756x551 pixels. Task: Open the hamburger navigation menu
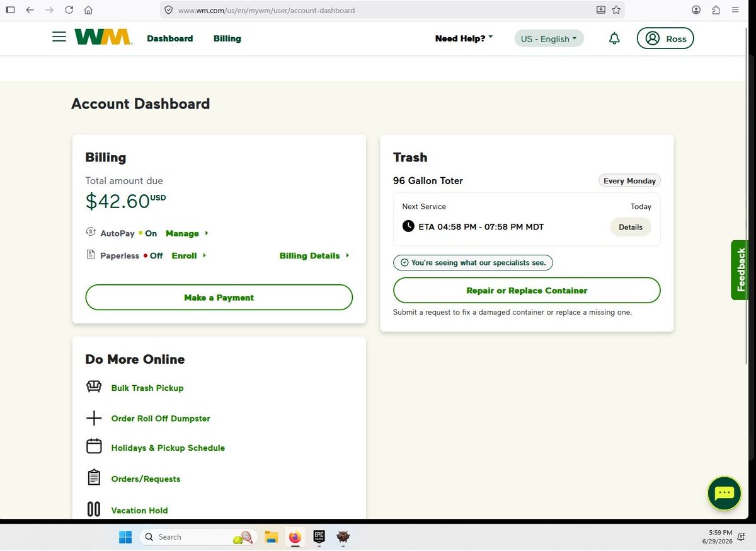[59, 37]
